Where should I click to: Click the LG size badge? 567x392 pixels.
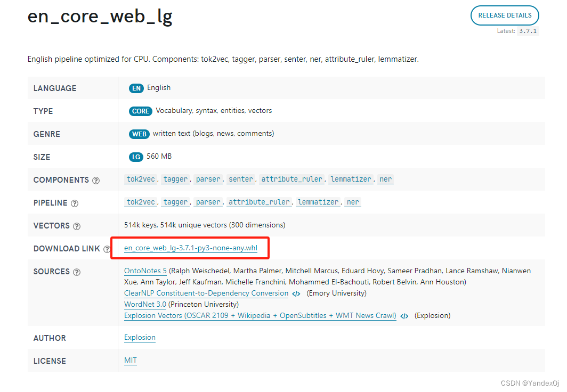136,157
